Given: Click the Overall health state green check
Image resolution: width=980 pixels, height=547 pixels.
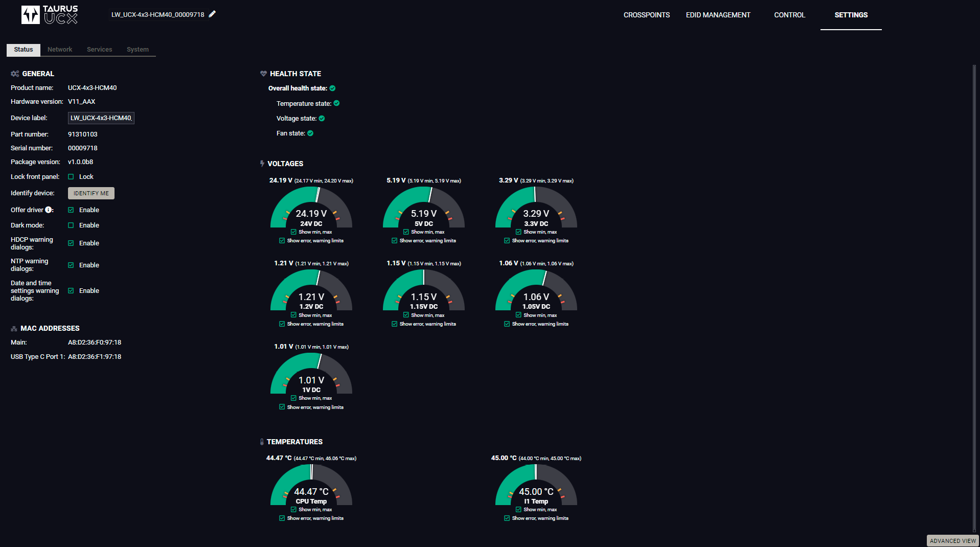Looking at the screenshot, I should click(332, 88).
